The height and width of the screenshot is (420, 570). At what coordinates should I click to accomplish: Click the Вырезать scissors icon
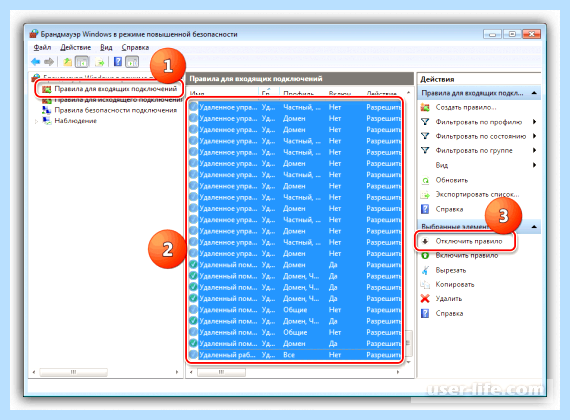425,270
